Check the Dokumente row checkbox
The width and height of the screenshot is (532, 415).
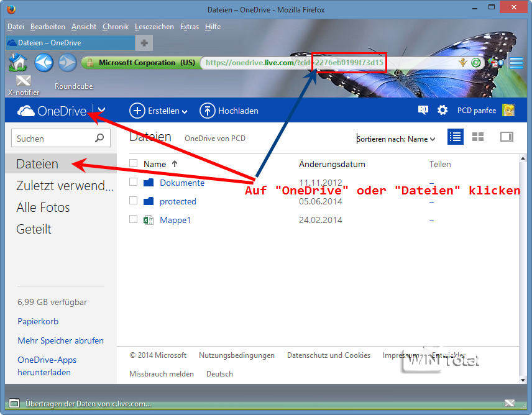[134, 182]
